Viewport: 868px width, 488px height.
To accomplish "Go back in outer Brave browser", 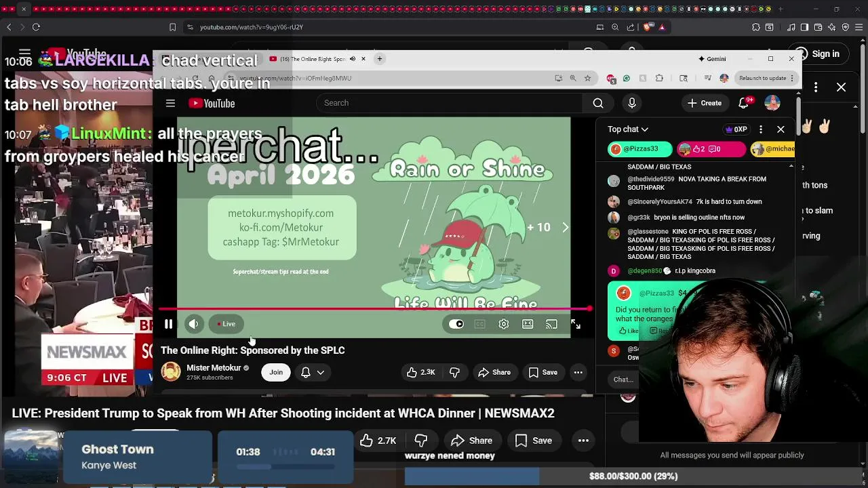I will point(9,27).
